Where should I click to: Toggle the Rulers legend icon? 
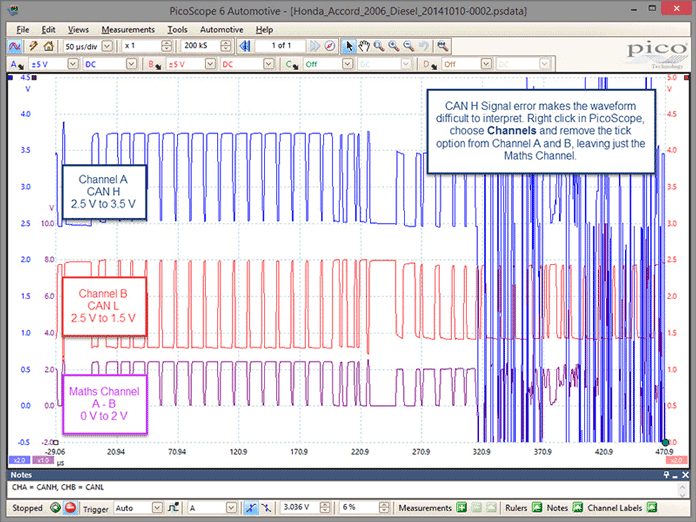click(537, 507)
